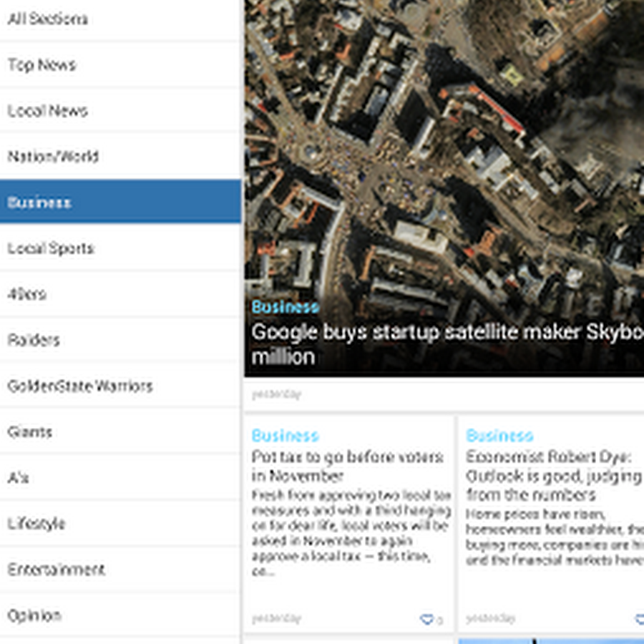The width and height of the screenshot is (644, 644).
Task: Select the Entertainment section
Action: 120,570
